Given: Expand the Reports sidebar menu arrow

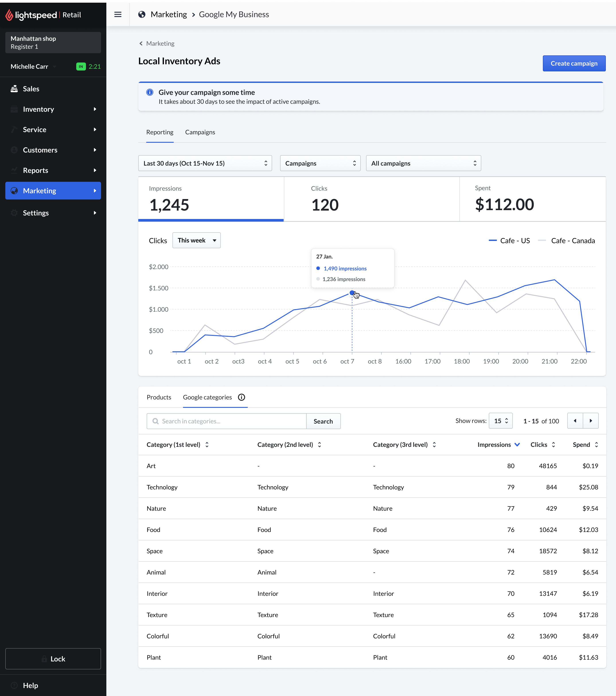Looking at the screenshot, I should click(x=95, y=170).
